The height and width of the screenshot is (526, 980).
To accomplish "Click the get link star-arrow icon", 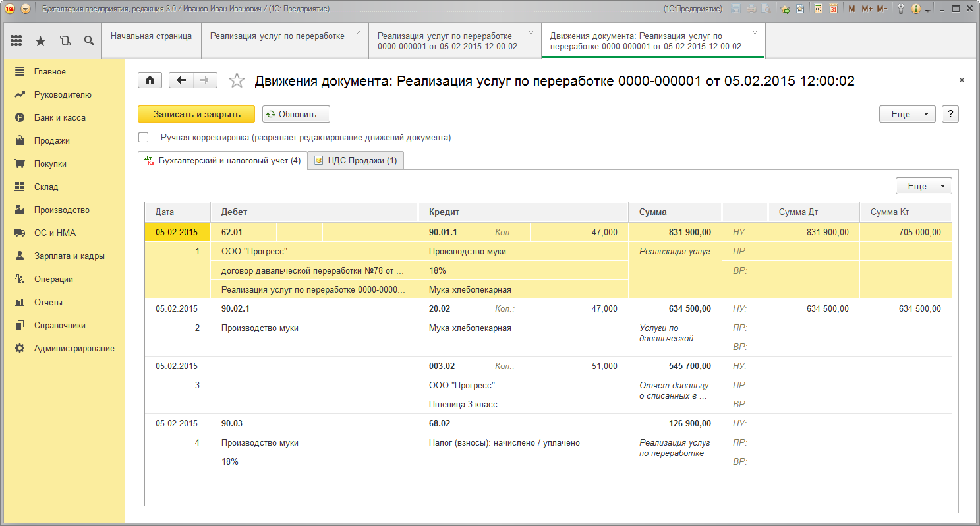I will [785, 9].
